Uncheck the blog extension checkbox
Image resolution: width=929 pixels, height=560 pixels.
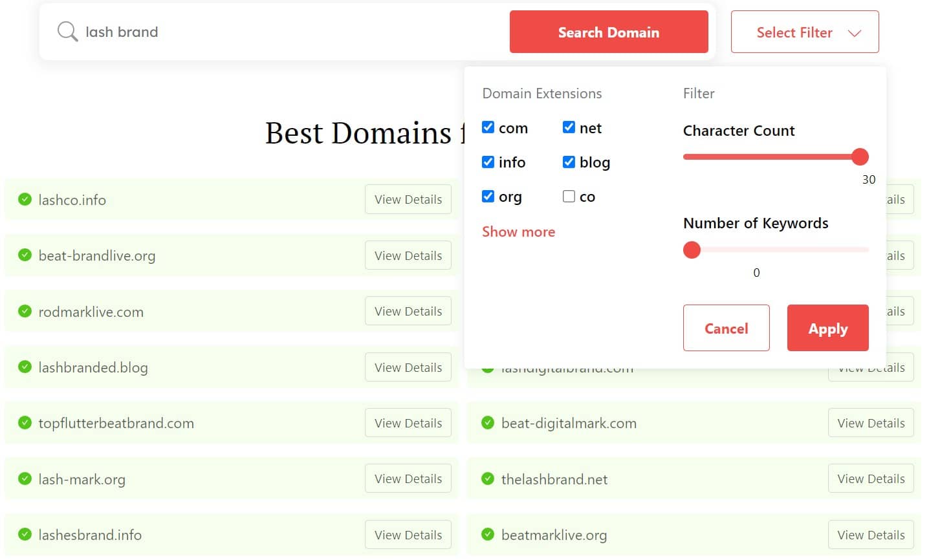pos(569,162)
